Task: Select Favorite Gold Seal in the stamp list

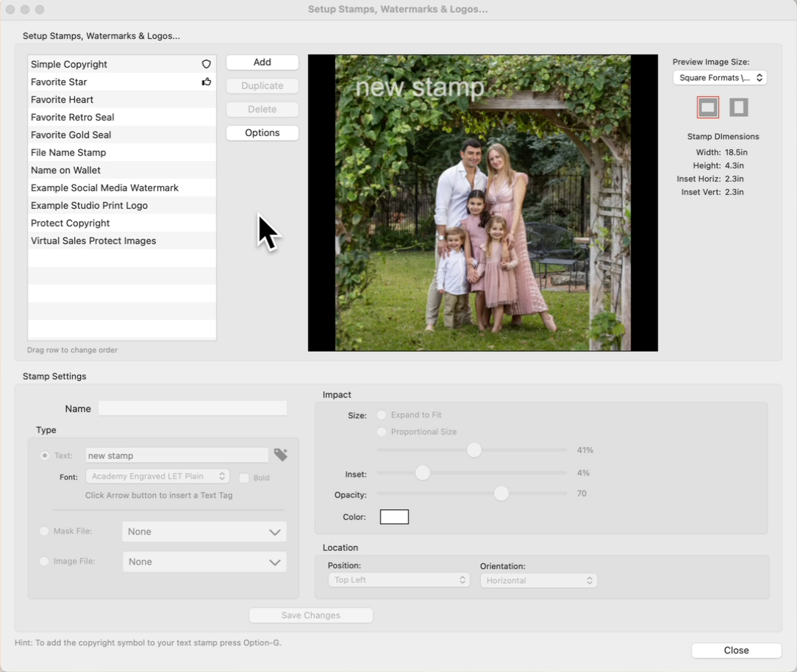Action: [71, 135]
